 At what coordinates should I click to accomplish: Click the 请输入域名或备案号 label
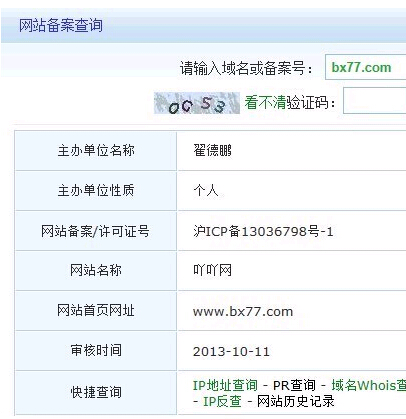point(246,69)
